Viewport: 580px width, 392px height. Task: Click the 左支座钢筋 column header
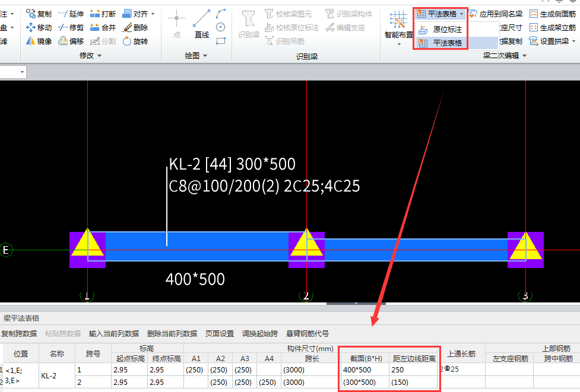[510, 358]
